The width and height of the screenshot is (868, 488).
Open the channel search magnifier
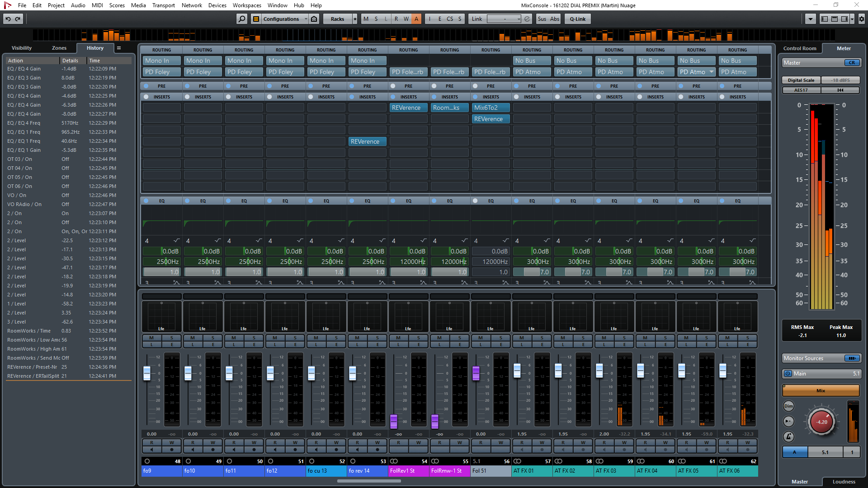pyautogui.click(x=242, y=19)
